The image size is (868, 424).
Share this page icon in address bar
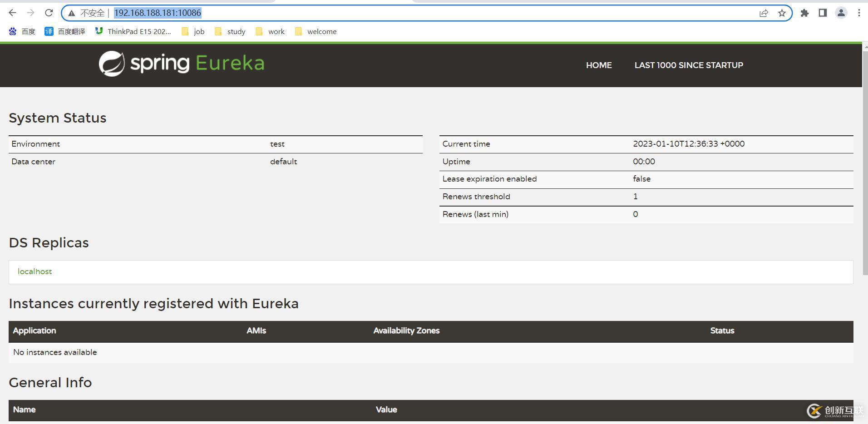764,13
